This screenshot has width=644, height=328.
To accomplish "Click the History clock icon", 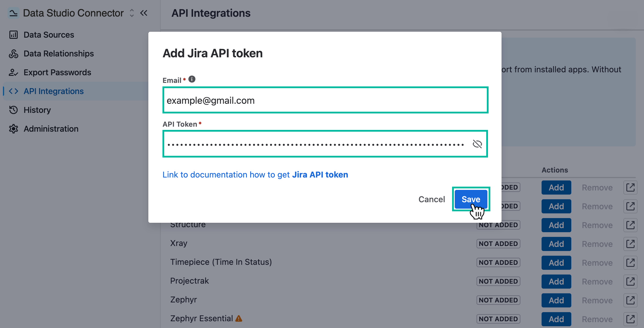I will point(14,110).
